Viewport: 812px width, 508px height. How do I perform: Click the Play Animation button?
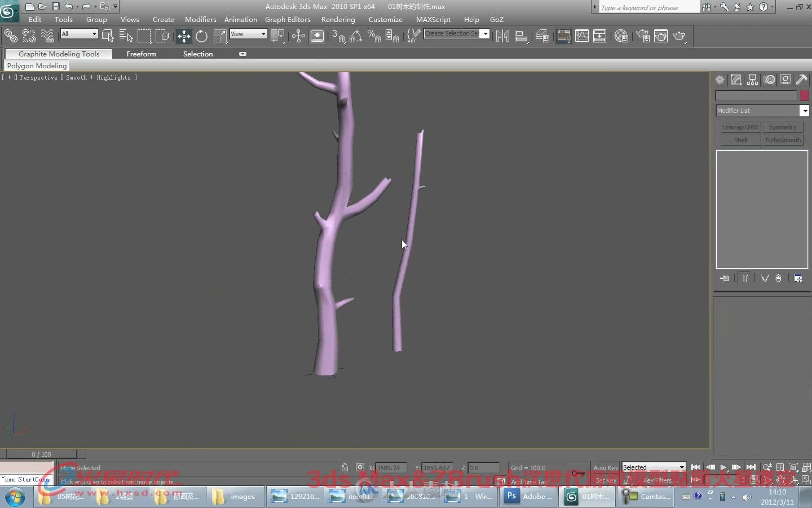click(723, 467)
